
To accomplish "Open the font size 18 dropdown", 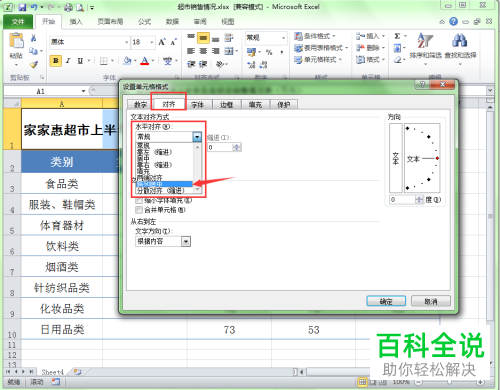I will click(152, 42).
